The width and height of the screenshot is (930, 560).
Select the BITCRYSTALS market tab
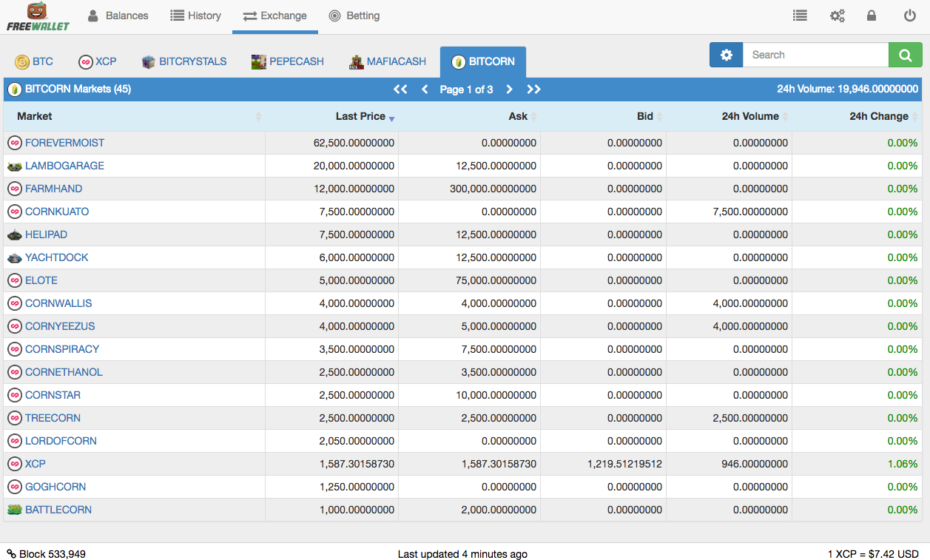(184, 61)
